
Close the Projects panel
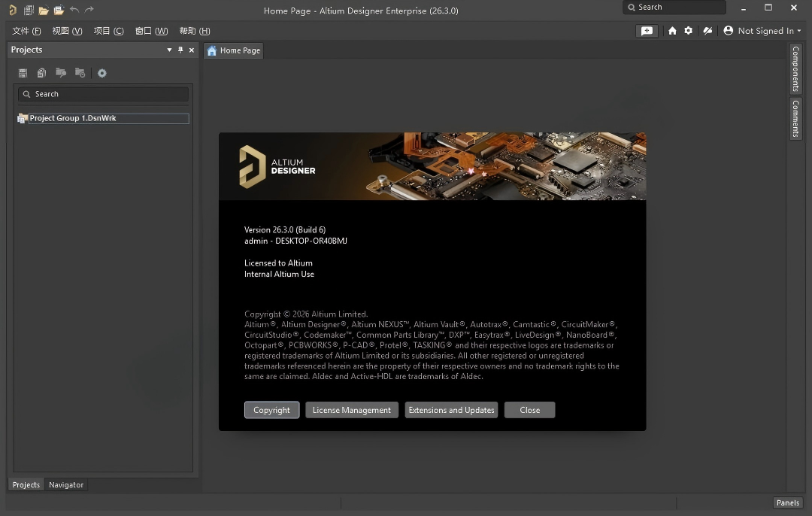click(192, 50)
